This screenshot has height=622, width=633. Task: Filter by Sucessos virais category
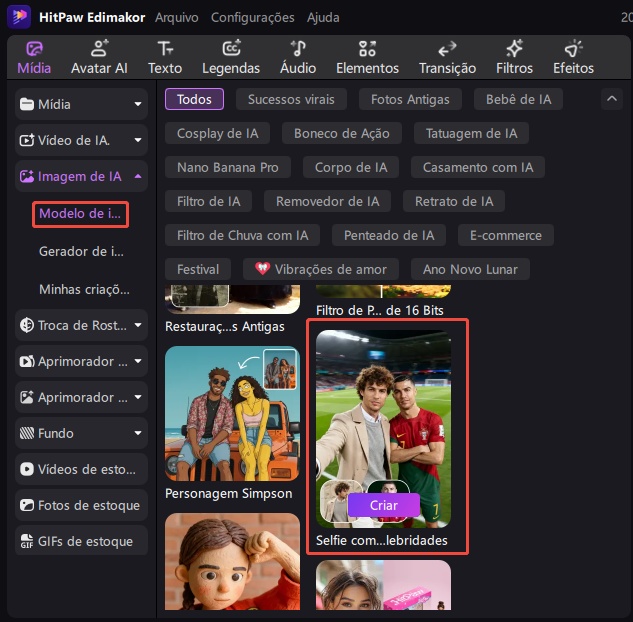(291, 99)
